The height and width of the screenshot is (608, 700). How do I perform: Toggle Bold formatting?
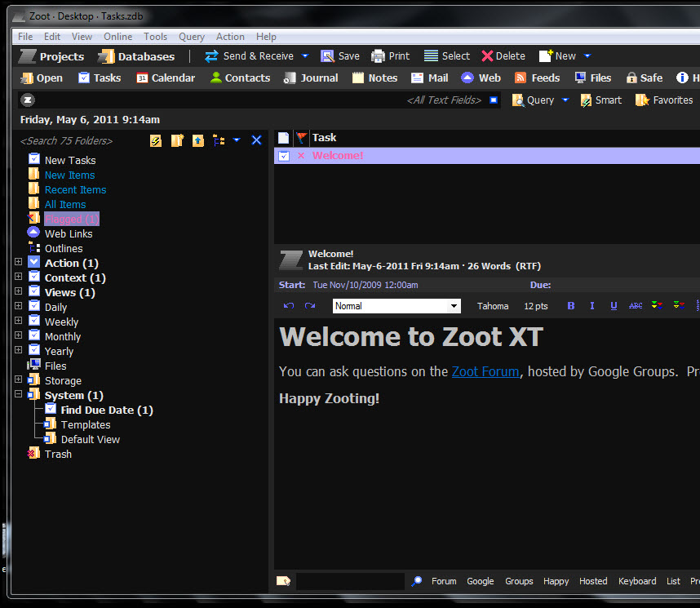pos(570,306)
